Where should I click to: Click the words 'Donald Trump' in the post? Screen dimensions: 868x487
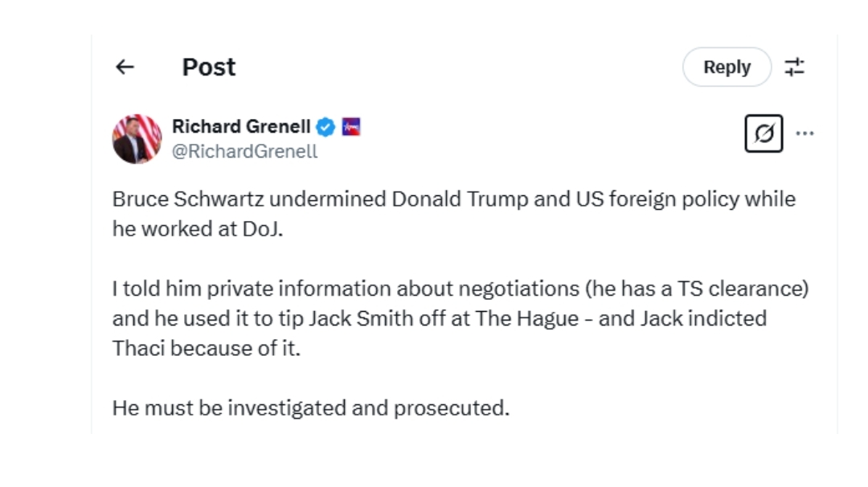click(460, 199)
